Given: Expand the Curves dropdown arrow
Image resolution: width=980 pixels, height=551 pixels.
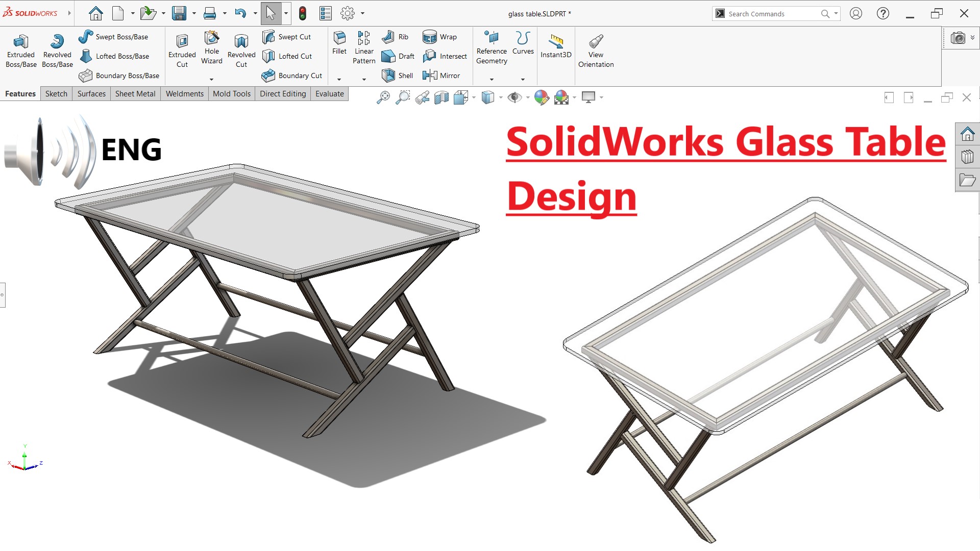Looking at the screenshot, I should point(523,80).
